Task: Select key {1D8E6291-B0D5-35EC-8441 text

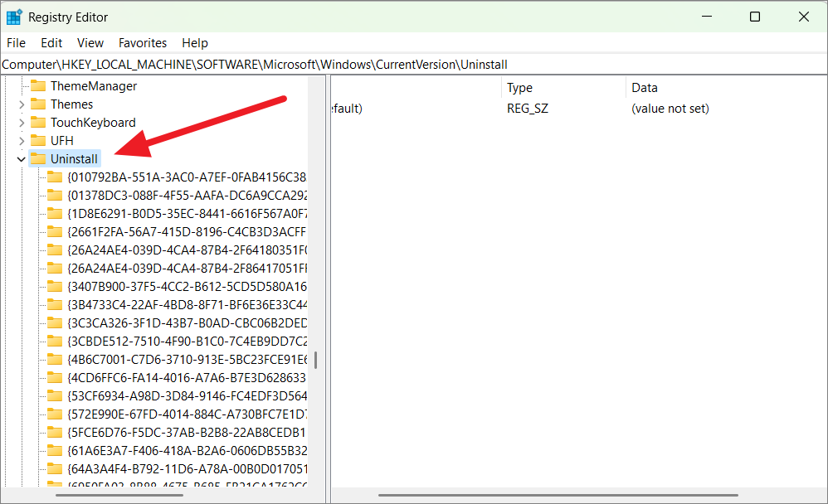Action: click(x=188, y=214)
